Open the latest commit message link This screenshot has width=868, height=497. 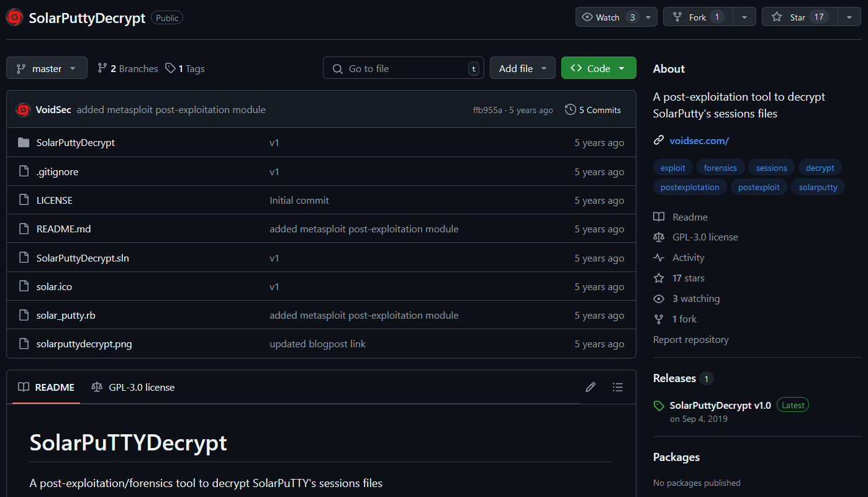click(171, 110)
